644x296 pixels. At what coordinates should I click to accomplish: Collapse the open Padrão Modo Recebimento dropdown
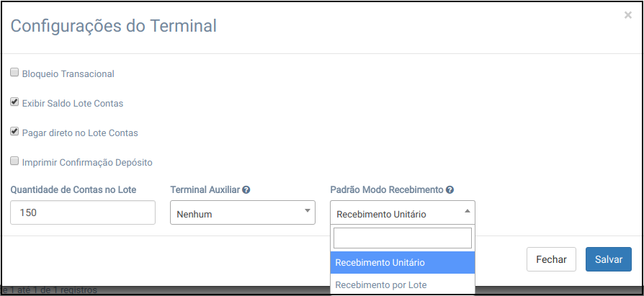coord(402,213)
